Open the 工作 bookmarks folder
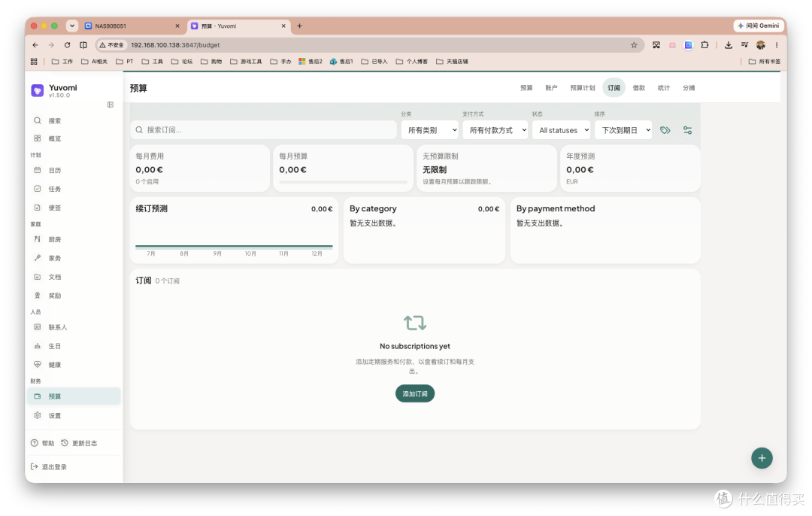 tap(62, 62)
